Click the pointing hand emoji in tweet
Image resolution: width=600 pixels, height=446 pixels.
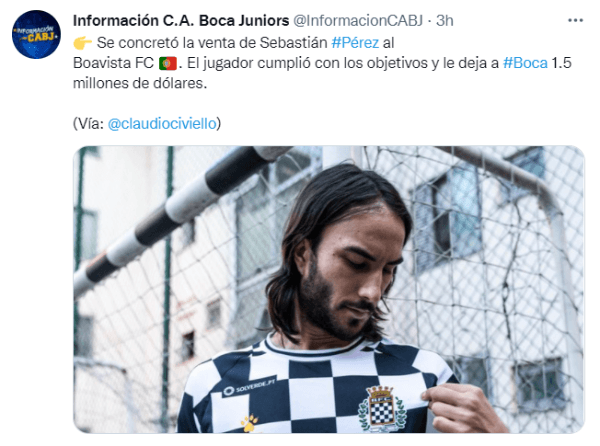[82, 43]
